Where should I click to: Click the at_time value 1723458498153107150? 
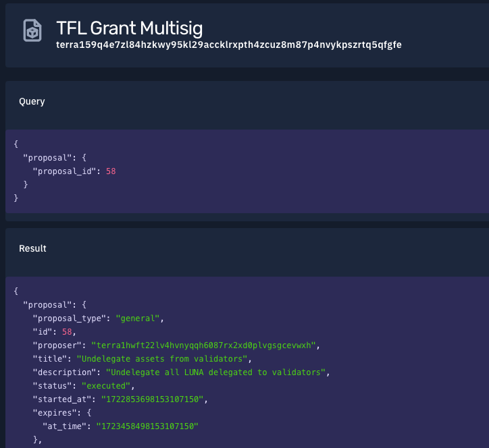[147, 426]
